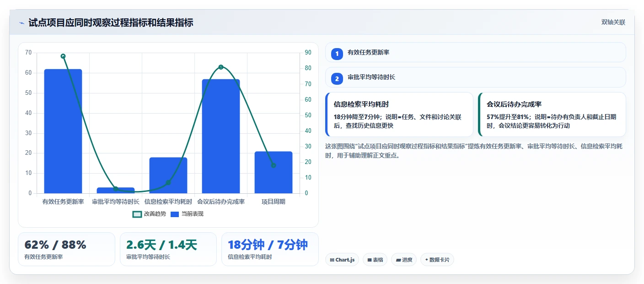Screen dimensions: 644x284
Task: Click the 审批平均等待时长 short bar
Action: click(116, 190)
